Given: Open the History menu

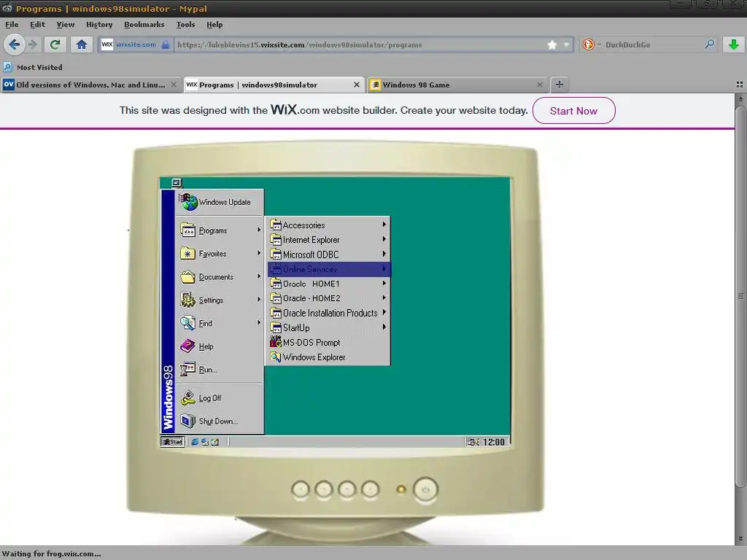Looking at the screenshot, I should (99, 24).
